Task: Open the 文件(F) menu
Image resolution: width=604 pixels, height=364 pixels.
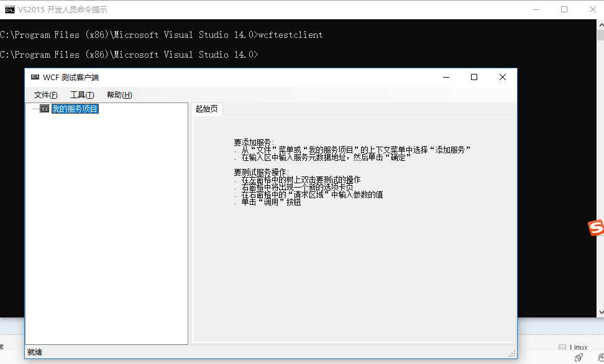Action: 45,95
